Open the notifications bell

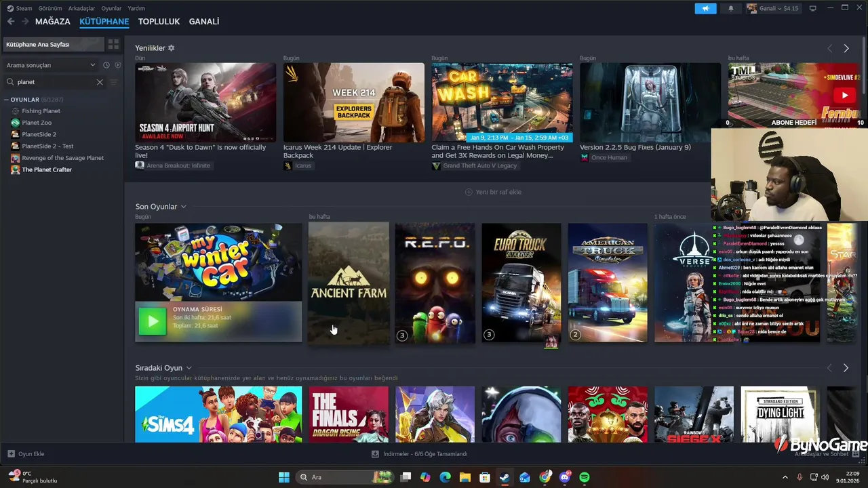click(x=731, y=8)
